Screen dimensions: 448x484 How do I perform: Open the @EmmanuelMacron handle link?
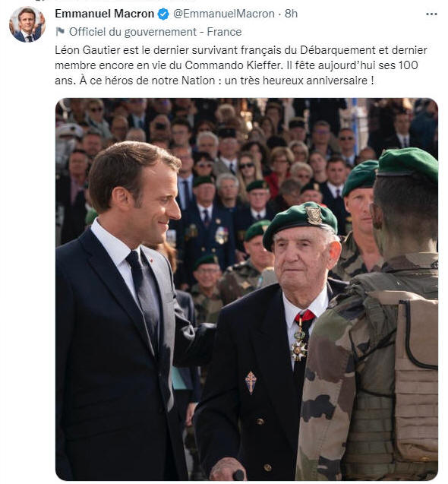(x=224, y=14)
